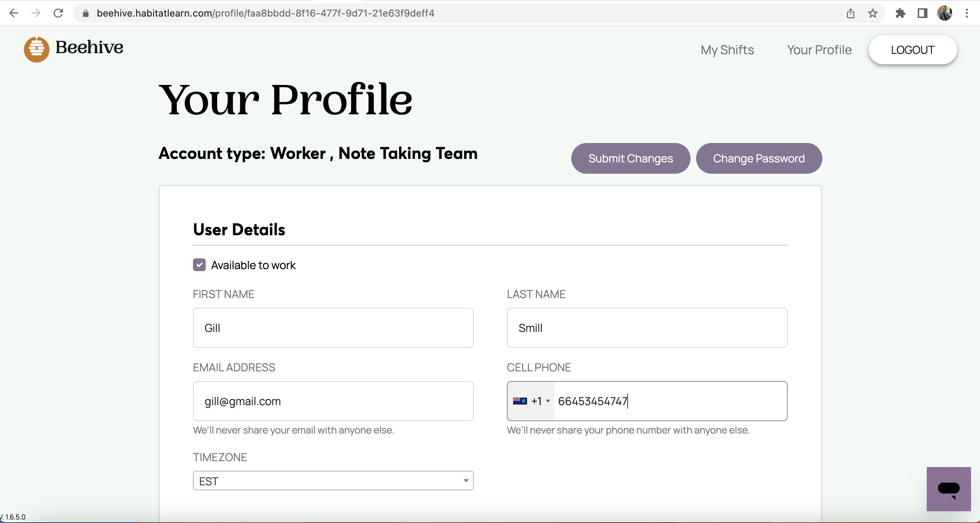Open the browser share icon
This screenshot has height=523, width=980.
[x=851, y=13]
